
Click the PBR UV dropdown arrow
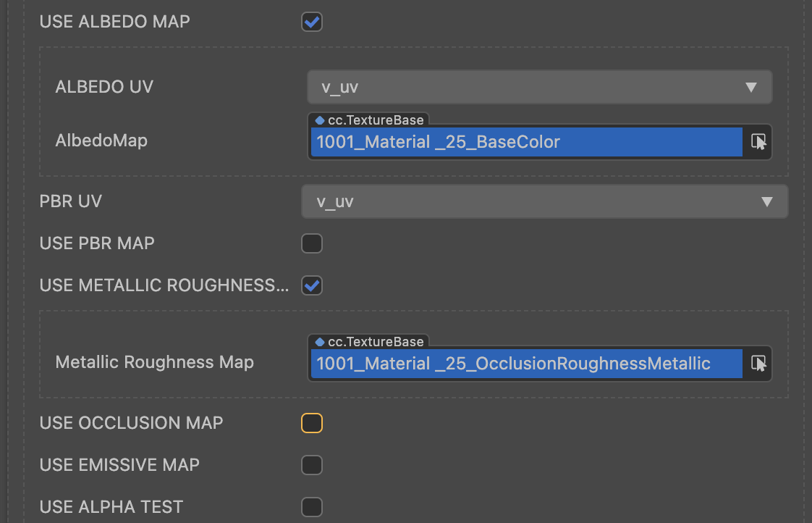pyautogui.click(x=767, y=202)
